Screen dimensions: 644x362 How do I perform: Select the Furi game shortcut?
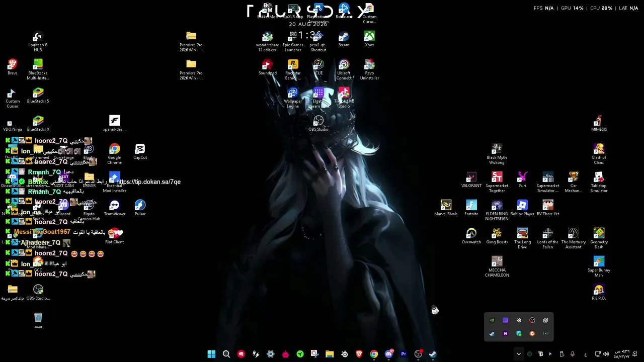click(x=522, y=180)
